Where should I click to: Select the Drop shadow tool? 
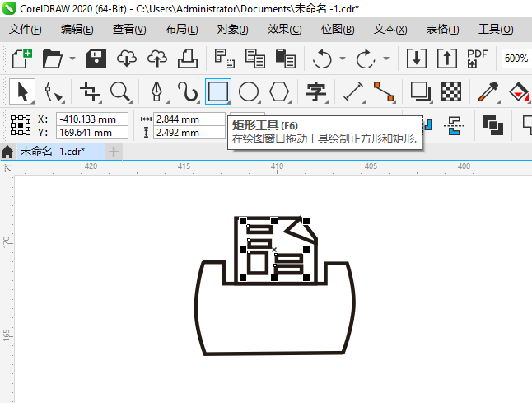pos(421,91)
